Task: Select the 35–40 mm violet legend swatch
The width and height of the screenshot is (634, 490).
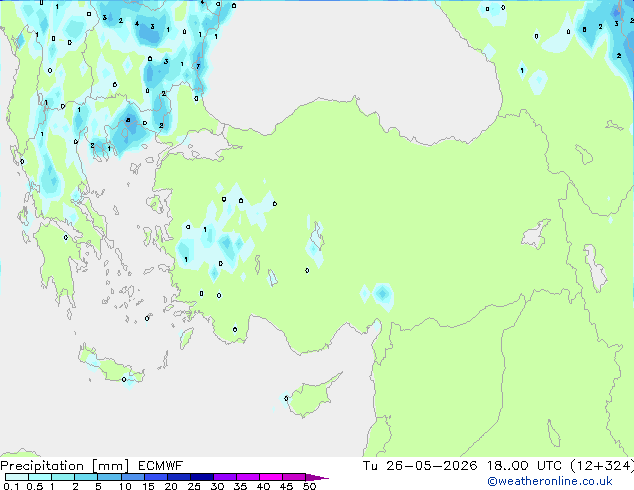Action: coord(248,477)
